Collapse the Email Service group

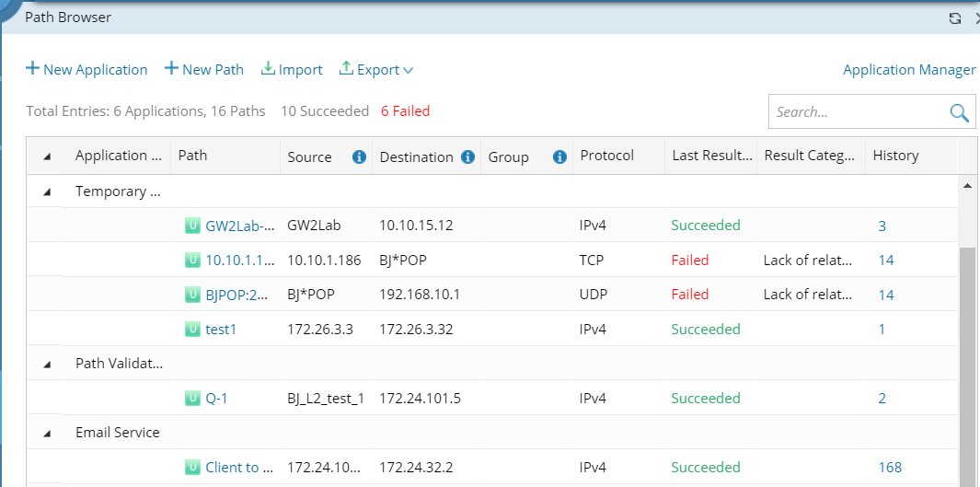click(x=47, y=433)
